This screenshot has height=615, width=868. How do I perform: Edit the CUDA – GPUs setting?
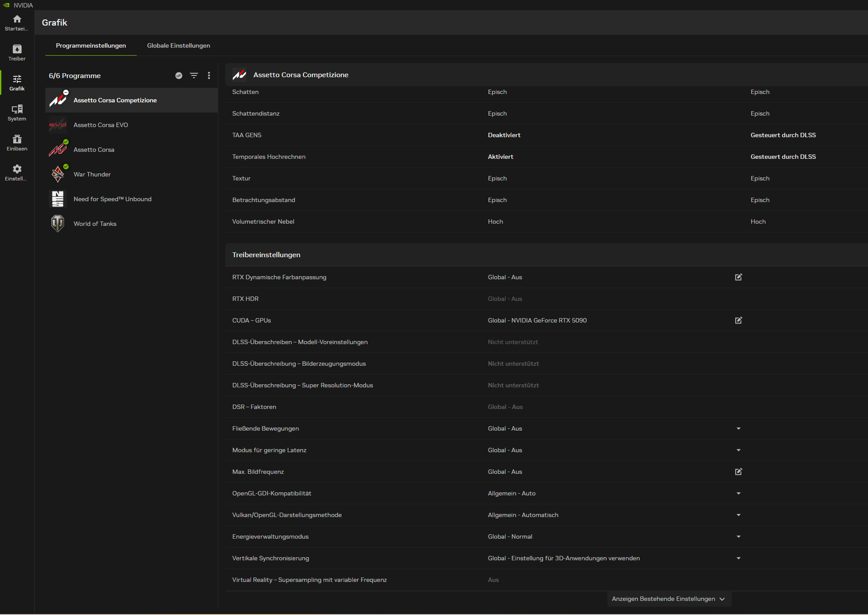(x=738, y=320)
